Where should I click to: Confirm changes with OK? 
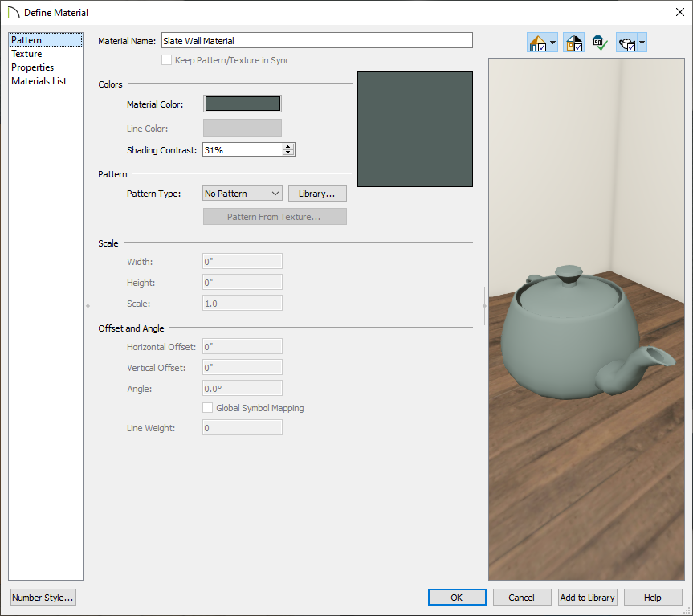(x=456, y=597)
